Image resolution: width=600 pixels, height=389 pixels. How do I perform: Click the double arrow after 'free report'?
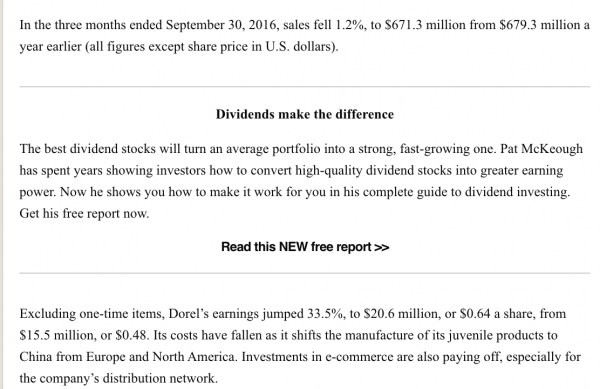(x=382, y=247)
